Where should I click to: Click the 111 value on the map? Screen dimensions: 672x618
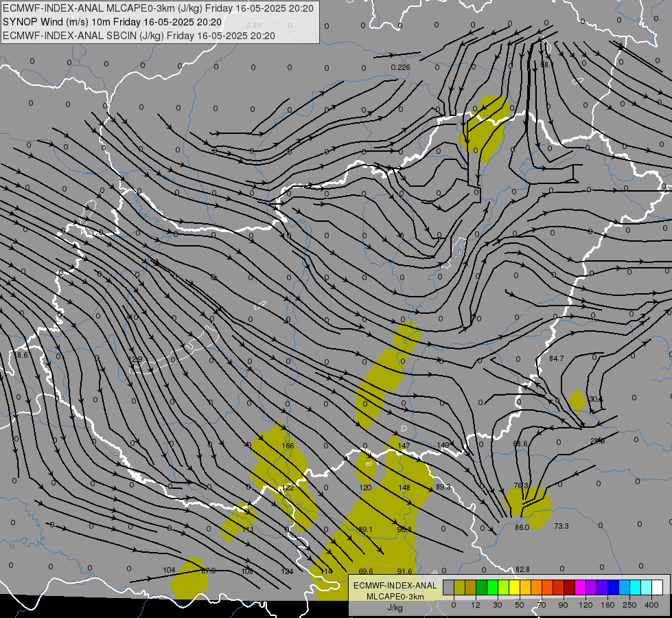coord(248,529)
